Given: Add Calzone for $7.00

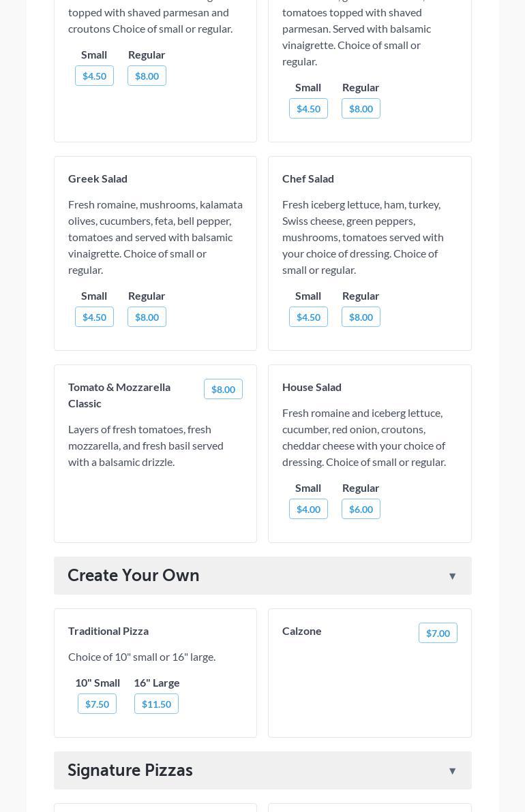Looking at the screenshot, I should (x=438, y=634).
